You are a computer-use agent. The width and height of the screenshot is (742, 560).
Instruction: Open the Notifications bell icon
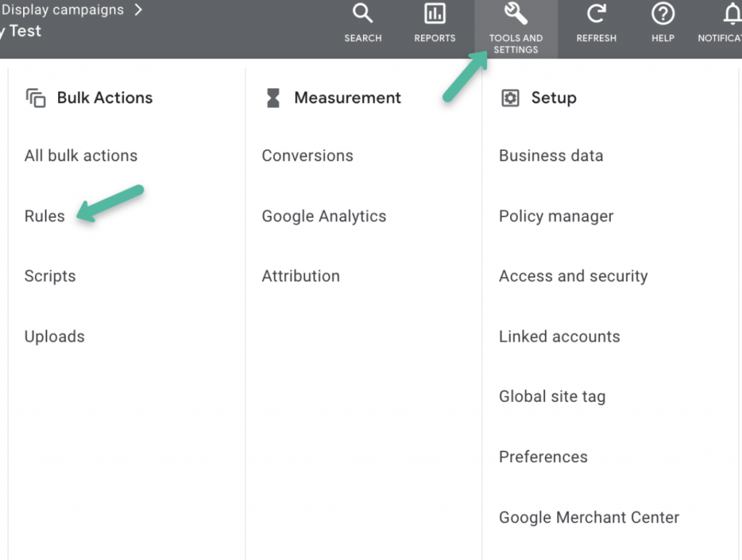point(732,14)
